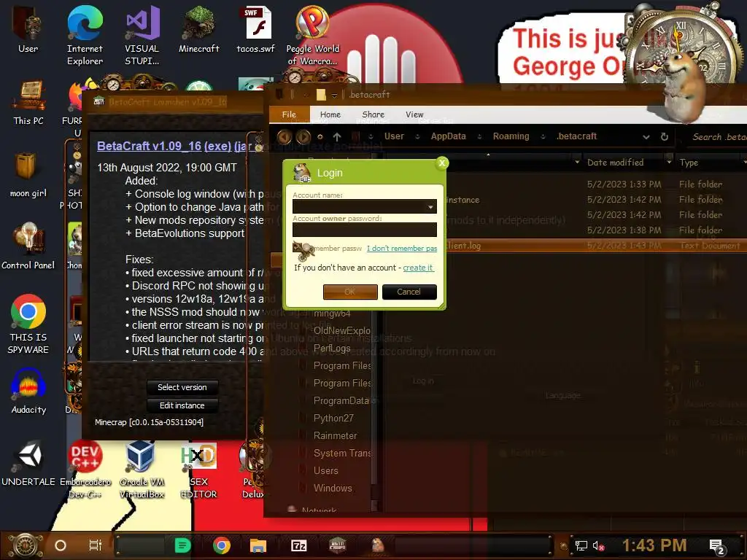Launch Embarcadero Dev-C++ icon
This screenshot has height=560, width=747.
(x=85, y=469)
